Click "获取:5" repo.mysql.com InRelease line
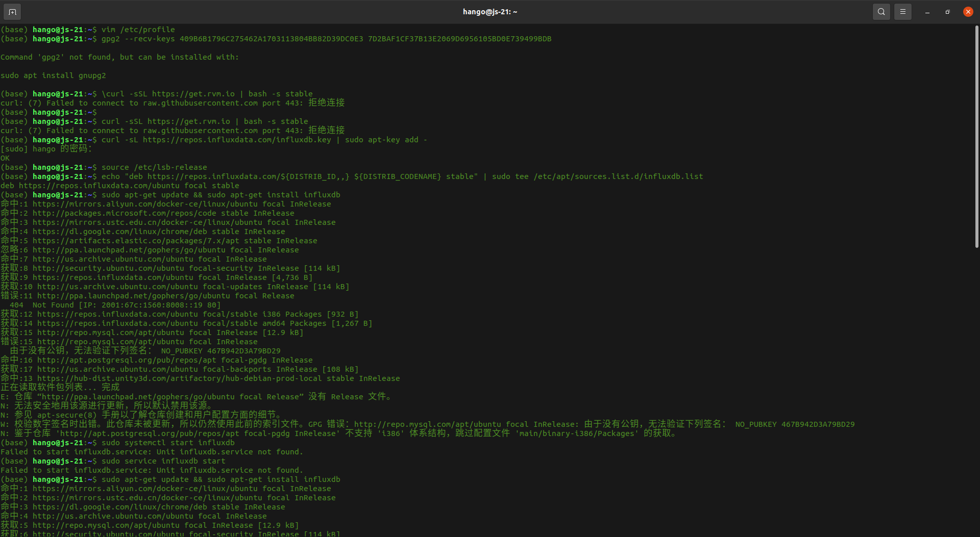Image resolution: width=980 pixels, height=537 pixels. tap(150, 525)
